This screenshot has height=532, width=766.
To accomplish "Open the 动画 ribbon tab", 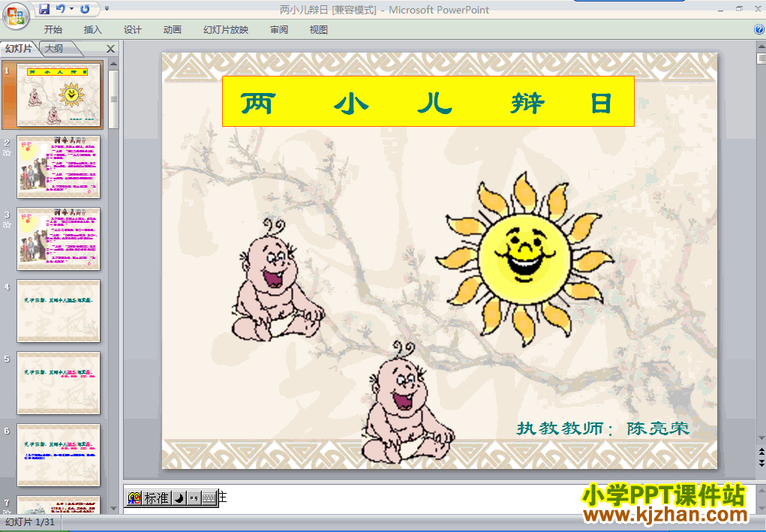I will (x=173, y=30).
